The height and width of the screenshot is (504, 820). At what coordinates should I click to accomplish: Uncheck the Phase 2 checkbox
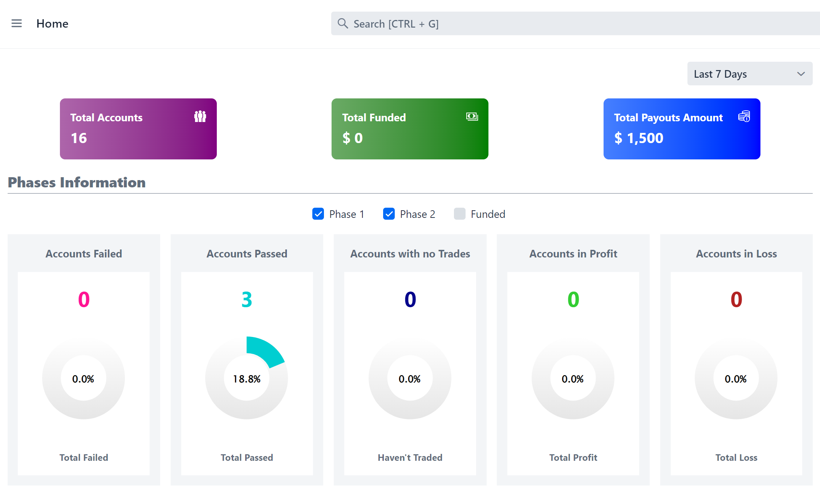[389, 214]
